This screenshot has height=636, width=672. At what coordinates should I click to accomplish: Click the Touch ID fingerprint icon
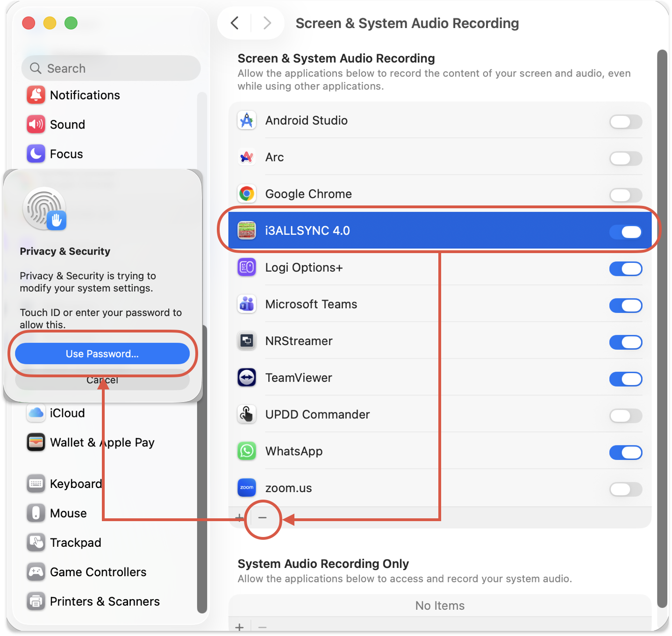[44, 209]
